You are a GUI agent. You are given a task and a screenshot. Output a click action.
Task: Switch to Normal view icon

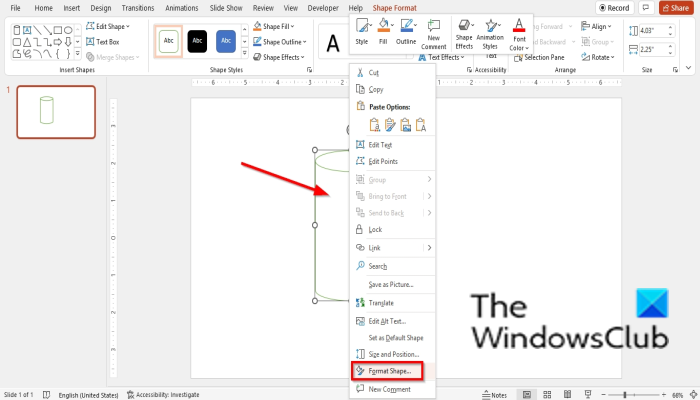527,395
